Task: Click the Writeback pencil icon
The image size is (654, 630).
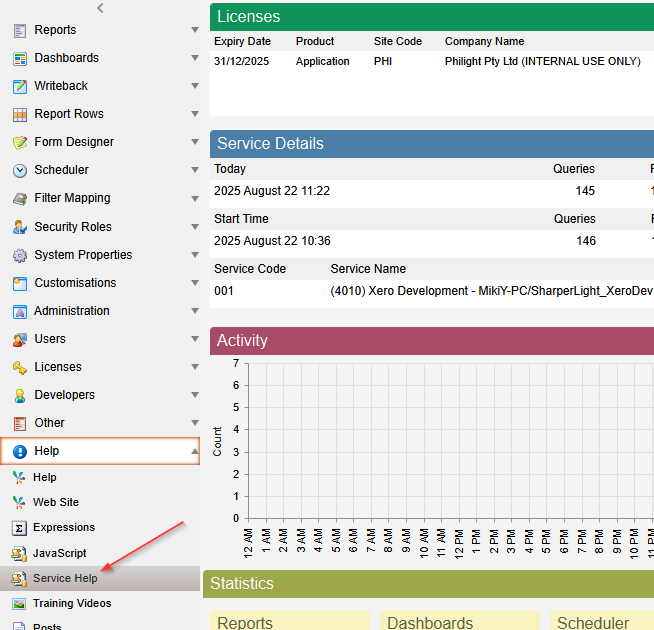Action: coord(20,86)
